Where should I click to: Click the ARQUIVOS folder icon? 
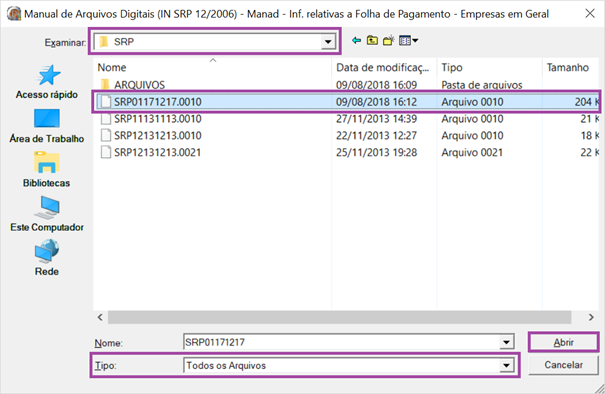[x=105, y=85]
